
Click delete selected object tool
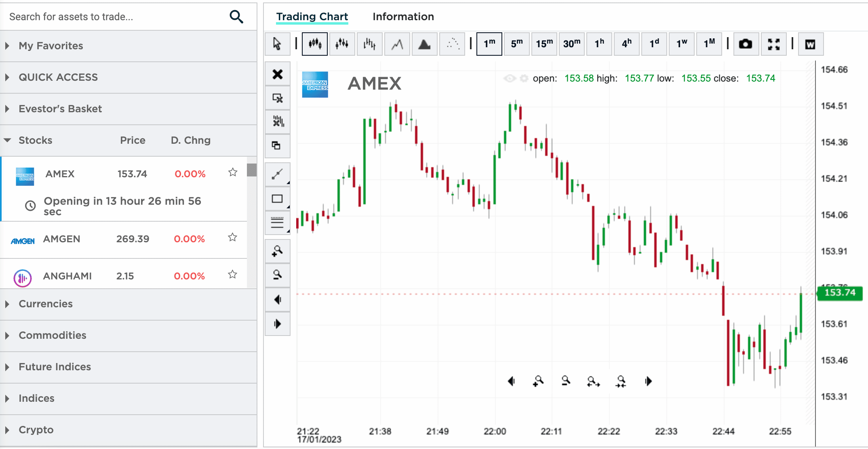point(278,98)
